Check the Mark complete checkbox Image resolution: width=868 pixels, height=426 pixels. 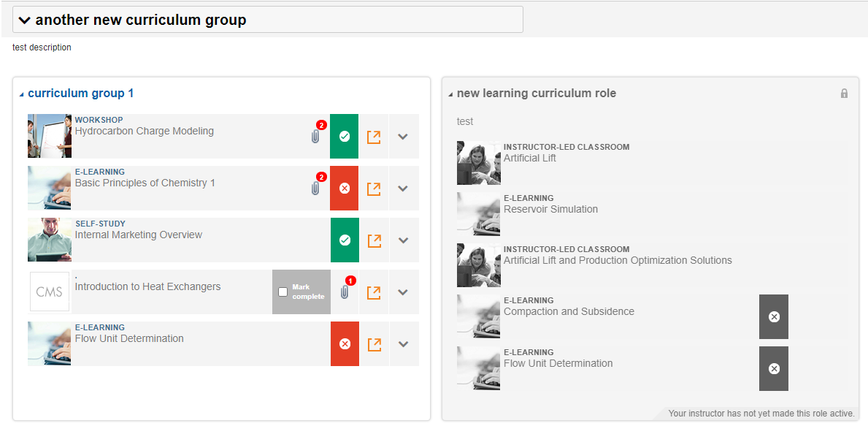[283, 292]
